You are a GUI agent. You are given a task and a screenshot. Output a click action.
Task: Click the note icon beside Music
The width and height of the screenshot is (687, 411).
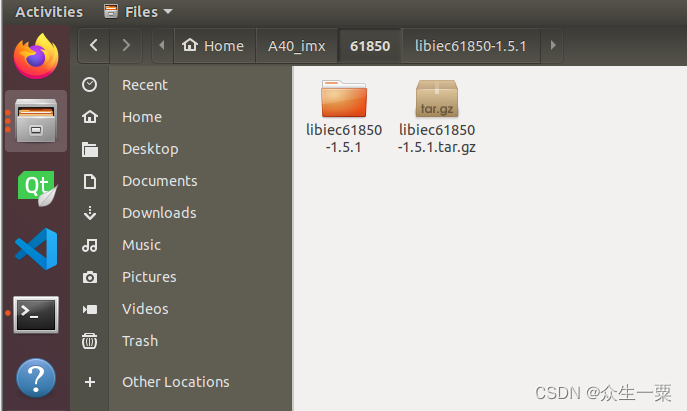(x=90, y=245)
